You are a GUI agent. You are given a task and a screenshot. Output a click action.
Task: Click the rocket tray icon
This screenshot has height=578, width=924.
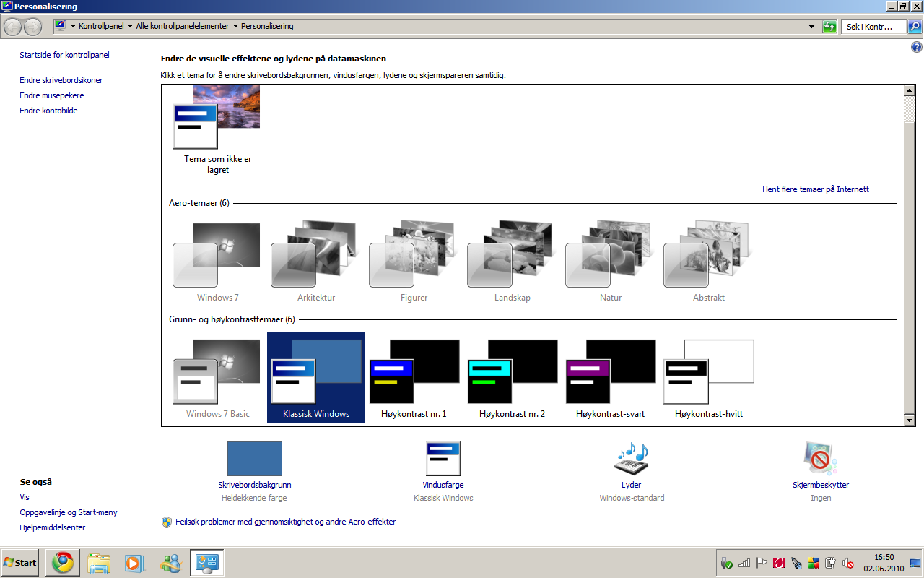[x=796, y=563]
